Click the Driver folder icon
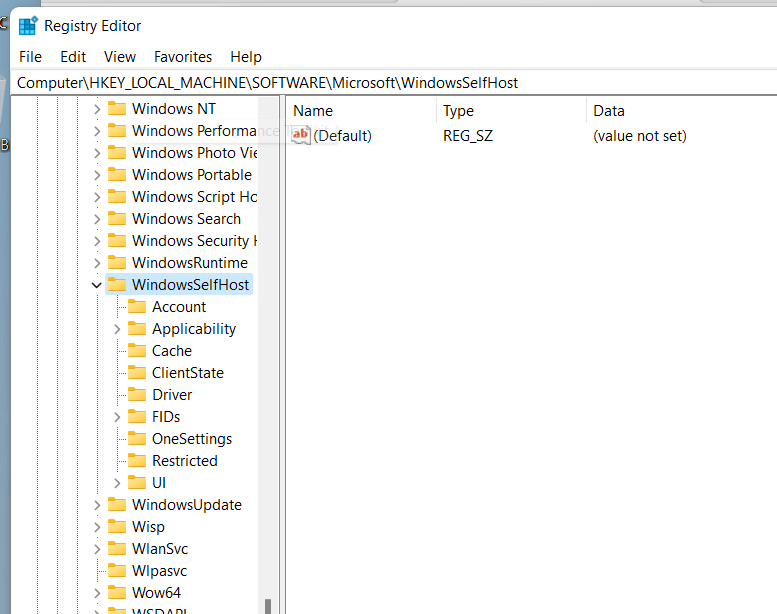The height and width of the screenshot is (614, 777). pos(137,394)
